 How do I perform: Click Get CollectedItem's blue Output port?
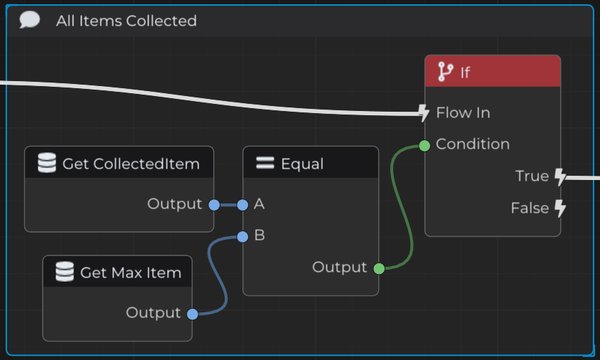pyautogui.click(x=214, y=205)
